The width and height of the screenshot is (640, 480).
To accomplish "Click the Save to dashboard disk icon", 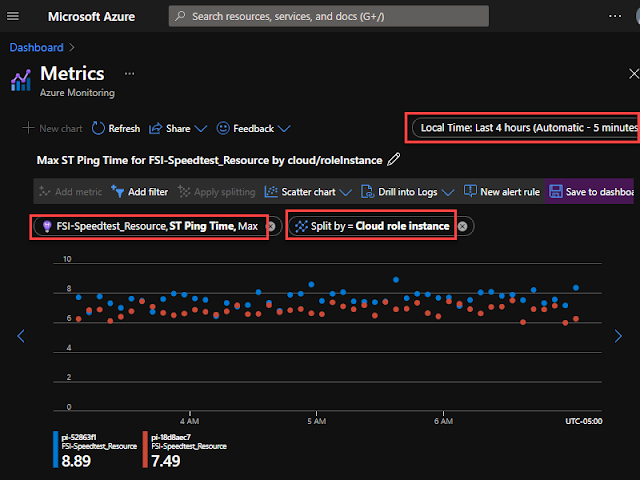I will tap(556, 191).
